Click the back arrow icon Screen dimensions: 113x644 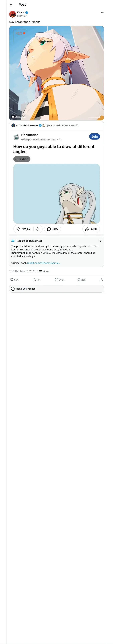coord(11,5)
